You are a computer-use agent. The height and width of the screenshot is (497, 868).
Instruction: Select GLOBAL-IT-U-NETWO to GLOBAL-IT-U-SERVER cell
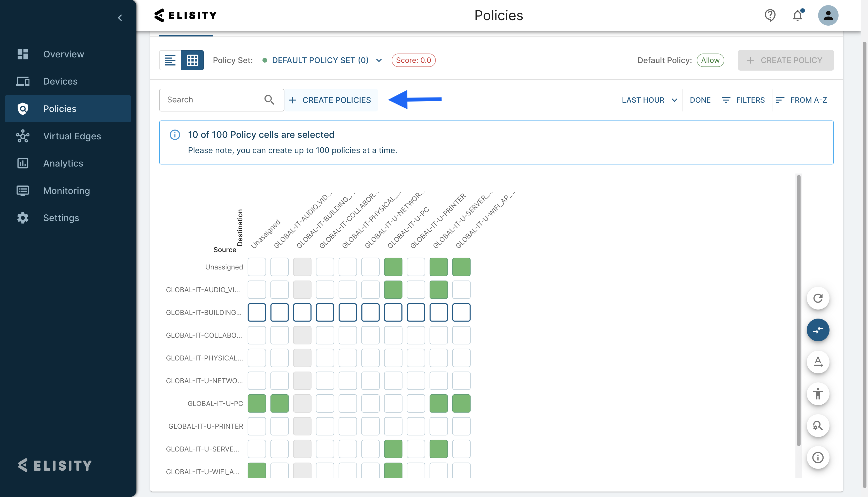[x=439, y=381]
